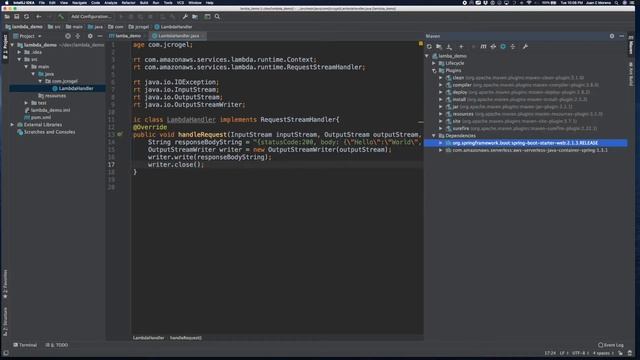Open the File menu
Screen dimensions: 640x360
coord(42,2)
